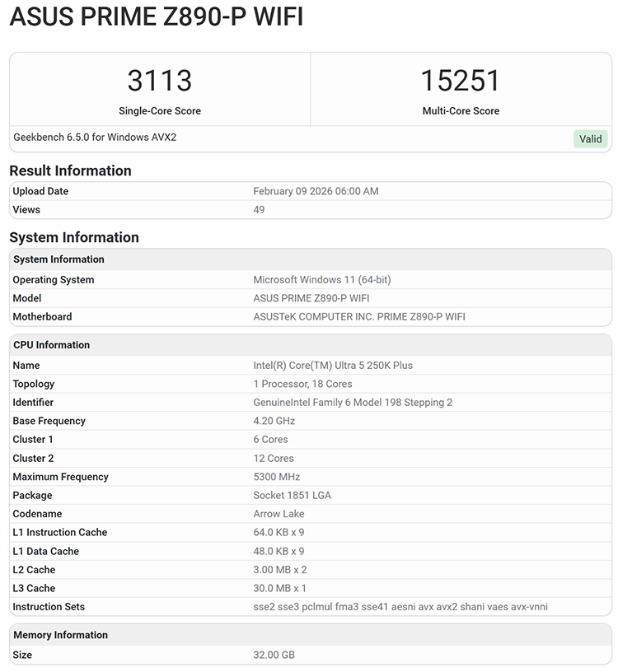Click the Package row label
The width and height of the screenshot is (618, 672).
(x=32, y=496)
